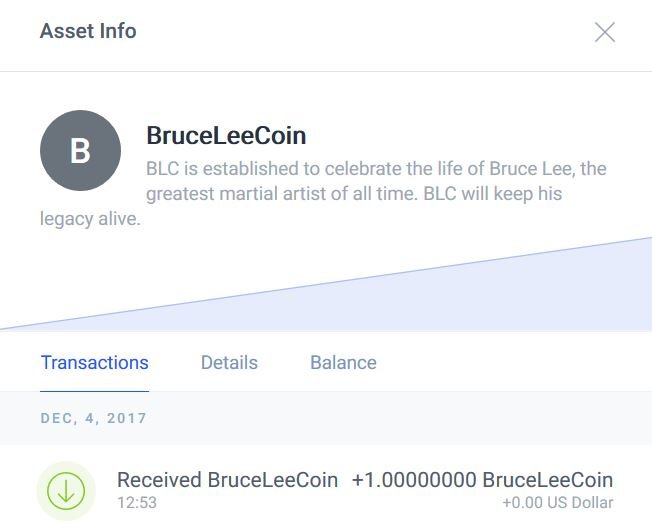Click the green received arrow icon
Viewport: 652px width, 528px height.
[66, 490]
